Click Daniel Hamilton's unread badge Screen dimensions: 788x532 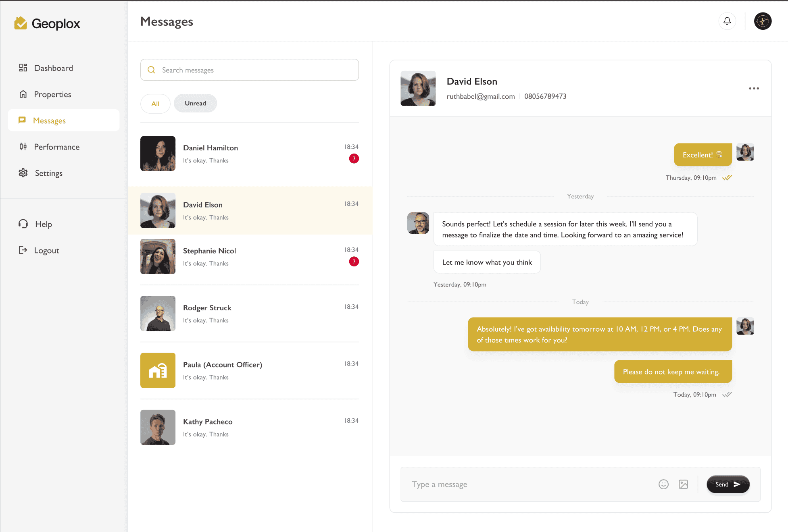tap(354, 158)
